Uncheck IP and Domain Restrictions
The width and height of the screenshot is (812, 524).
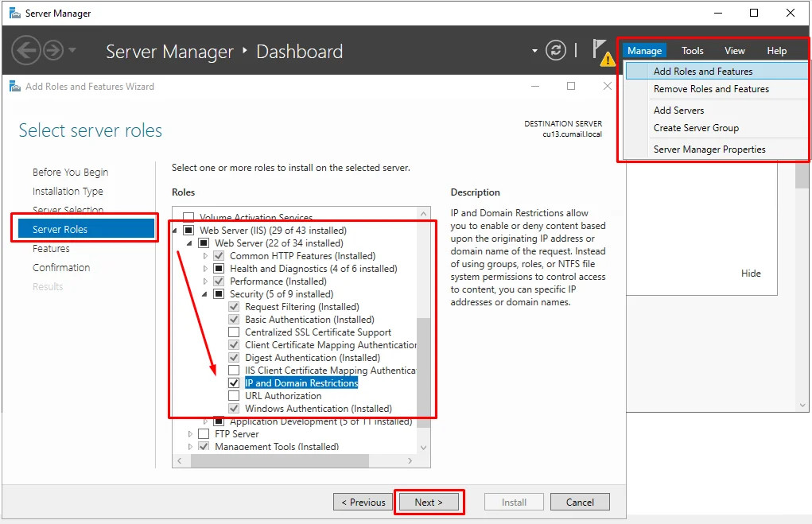pos(234,383)
